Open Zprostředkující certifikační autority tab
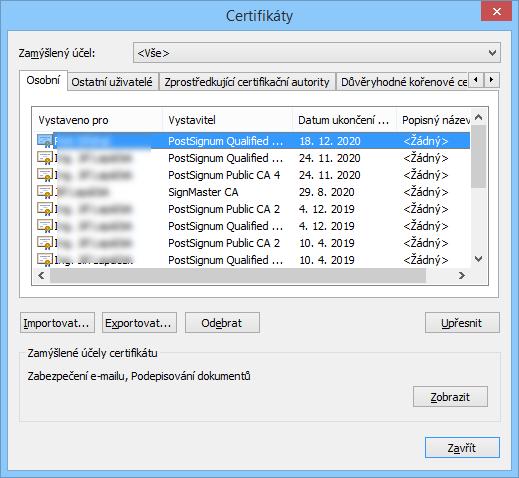The height and width of the screenshot is (478, 519). pyautogui.click(x=247, y=82)
